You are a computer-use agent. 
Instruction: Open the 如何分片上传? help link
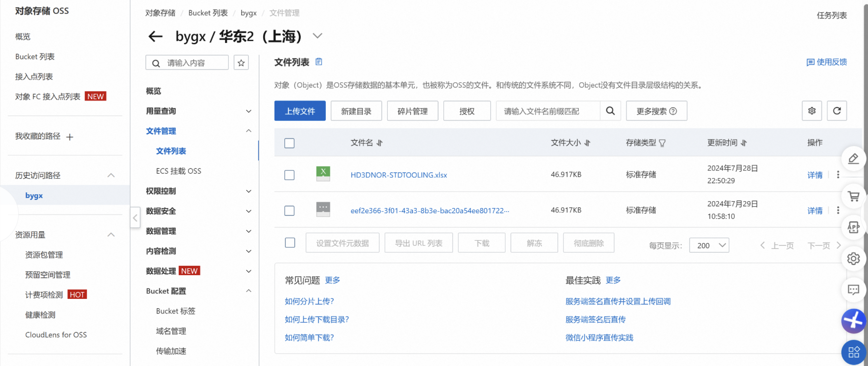point(309,301)
